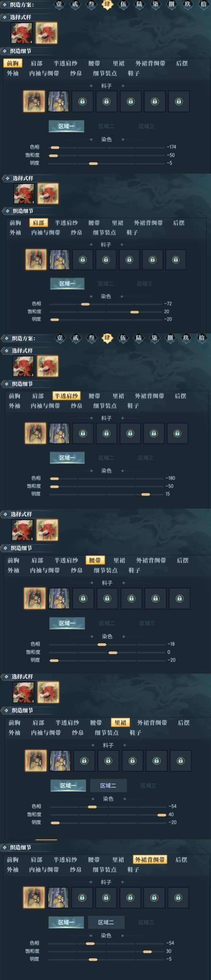211x980 pixels.
Task: Click the 色相 slider showing -174
Action: pyautogui.click(x=107, y=147)
